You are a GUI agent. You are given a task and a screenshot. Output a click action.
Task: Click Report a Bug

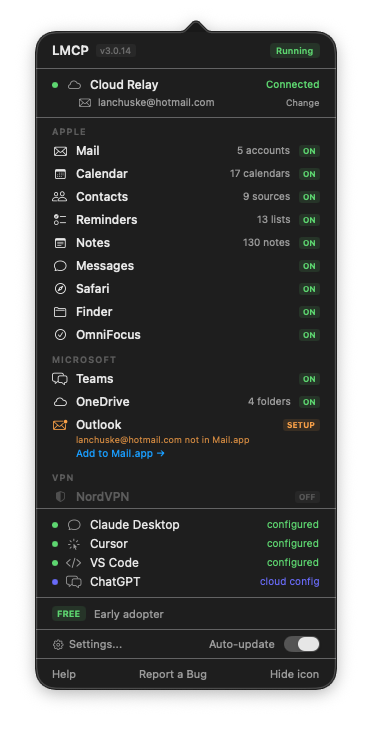173,675
